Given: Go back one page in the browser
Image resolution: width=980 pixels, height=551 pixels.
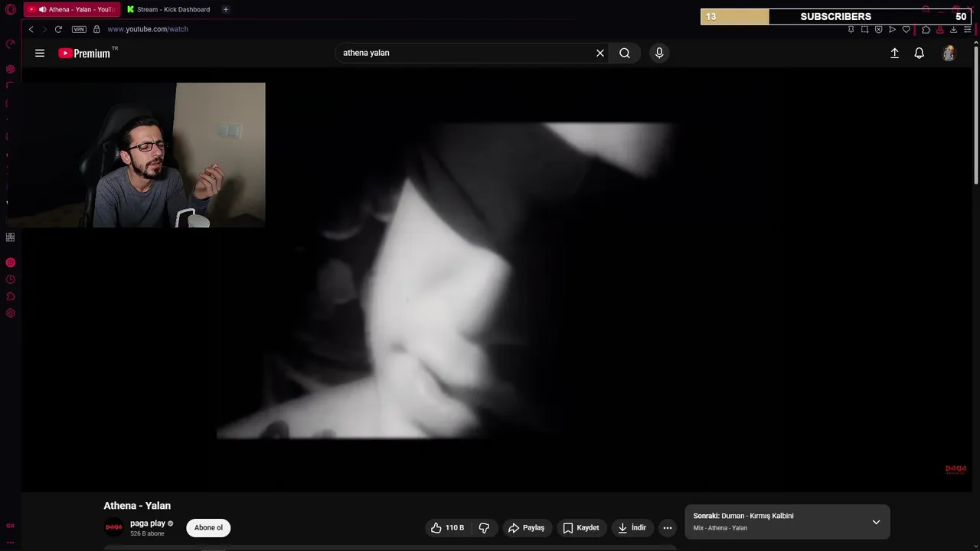Looking at the screenshot, I should point(31,29).
